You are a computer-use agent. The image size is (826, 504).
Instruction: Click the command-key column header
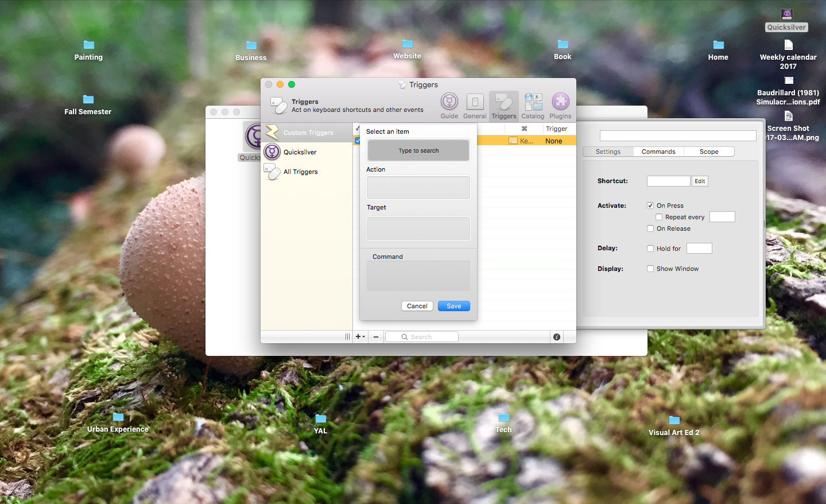tap(524, 129)
